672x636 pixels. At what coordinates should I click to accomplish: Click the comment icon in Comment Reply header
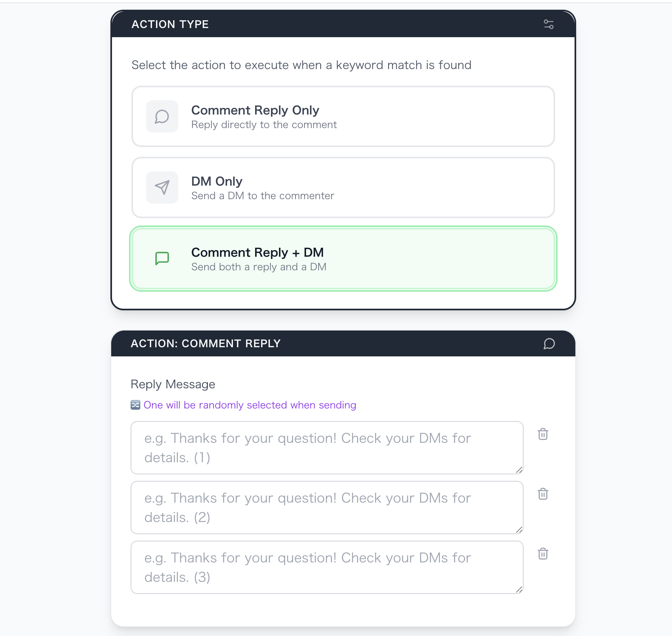549,344
